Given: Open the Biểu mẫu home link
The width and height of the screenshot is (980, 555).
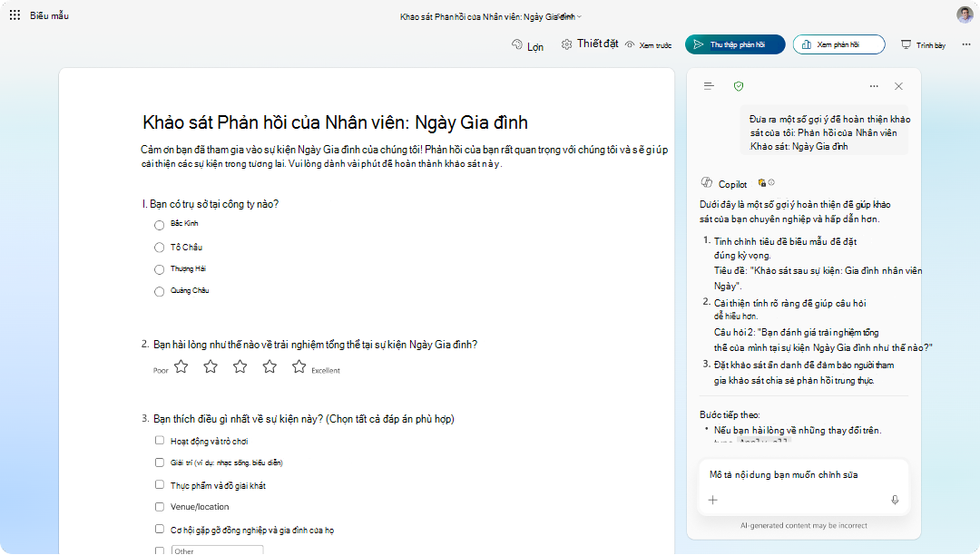Looking at the screenshot, I should (x=49, y=15).
